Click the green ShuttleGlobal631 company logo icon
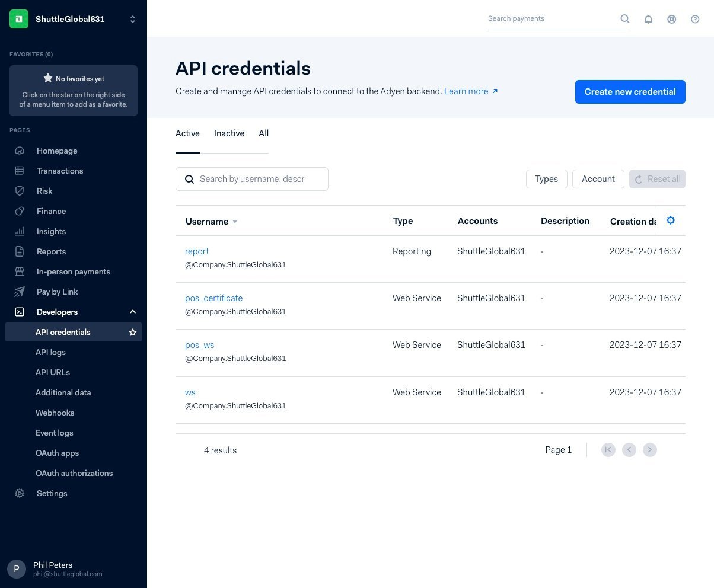Image resolution: width=714 pixels, height=588 pixels. (19, 19)
